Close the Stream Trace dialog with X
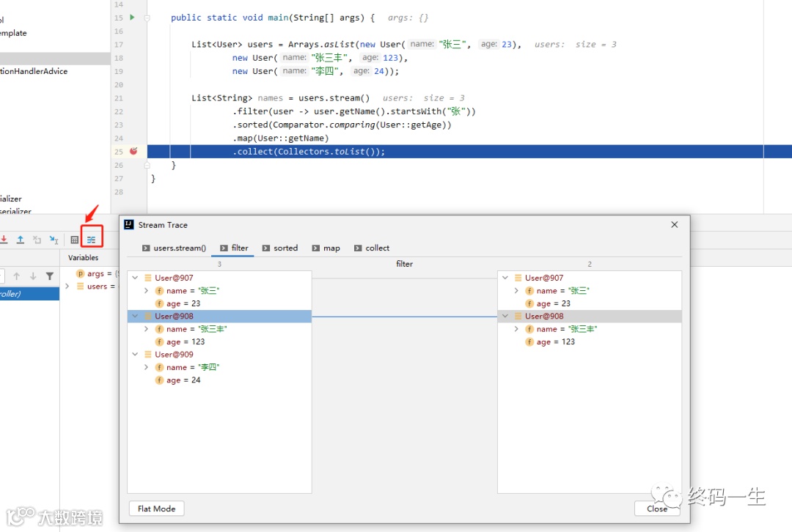This screenshot has height=532, width=792. 675,225
